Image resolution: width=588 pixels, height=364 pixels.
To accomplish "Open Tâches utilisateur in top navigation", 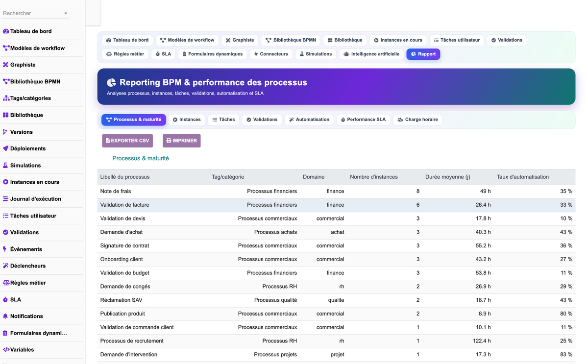I will click(x=457, y=40).
